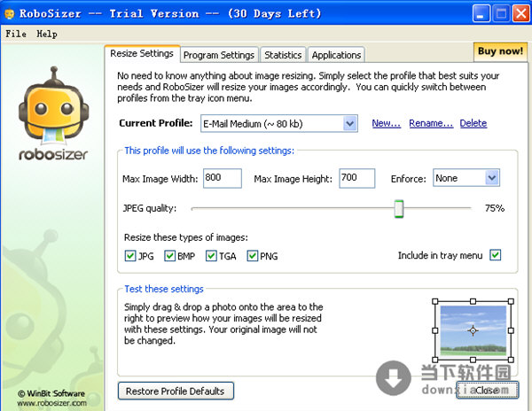The image size is (532, 411).
Task: Click the Close button
Action: [487, 391]
